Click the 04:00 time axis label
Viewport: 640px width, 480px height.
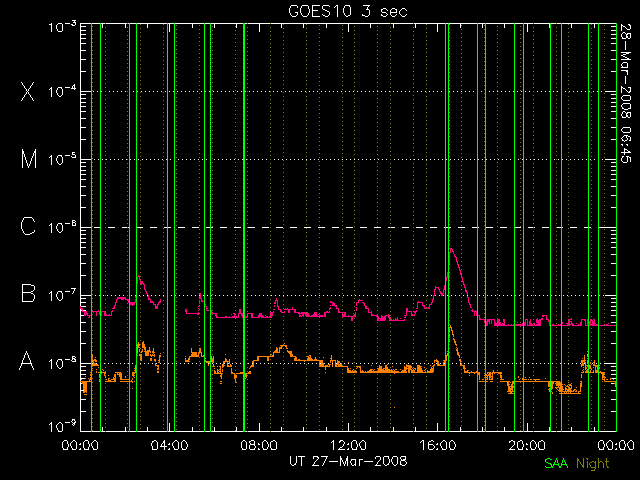pyautogui.click(x=169, y=444)
